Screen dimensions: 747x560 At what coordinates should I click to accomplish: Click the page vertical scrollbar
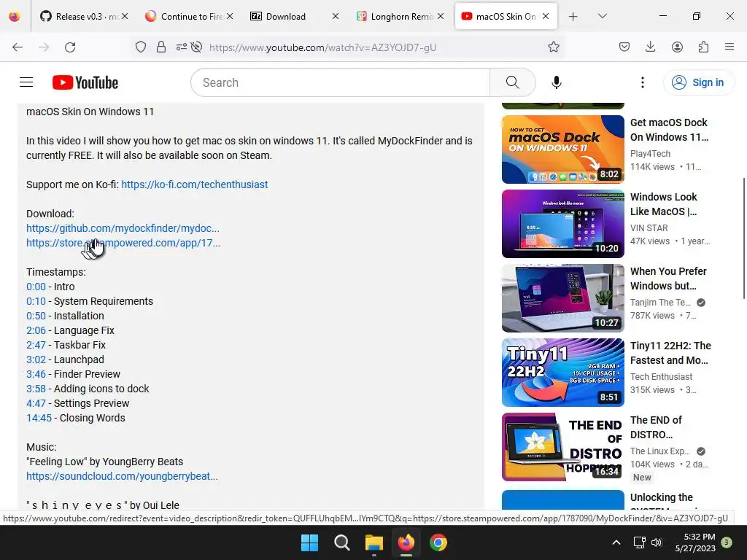[x=743, y=238]
